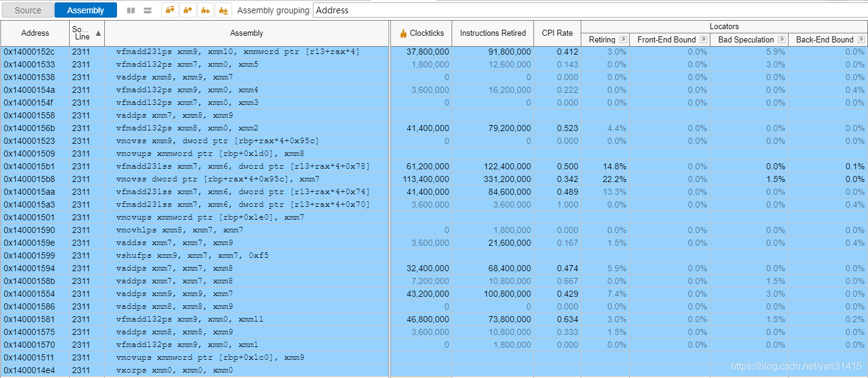The height and width of the screenshot is (378, 868).
Task: Go to the smallest hotspot
Action: point(224,10)
